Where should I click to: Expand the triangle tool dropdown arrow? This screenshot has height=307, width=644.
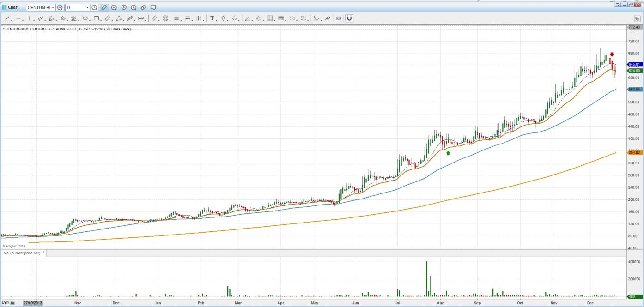coord(124,19)
